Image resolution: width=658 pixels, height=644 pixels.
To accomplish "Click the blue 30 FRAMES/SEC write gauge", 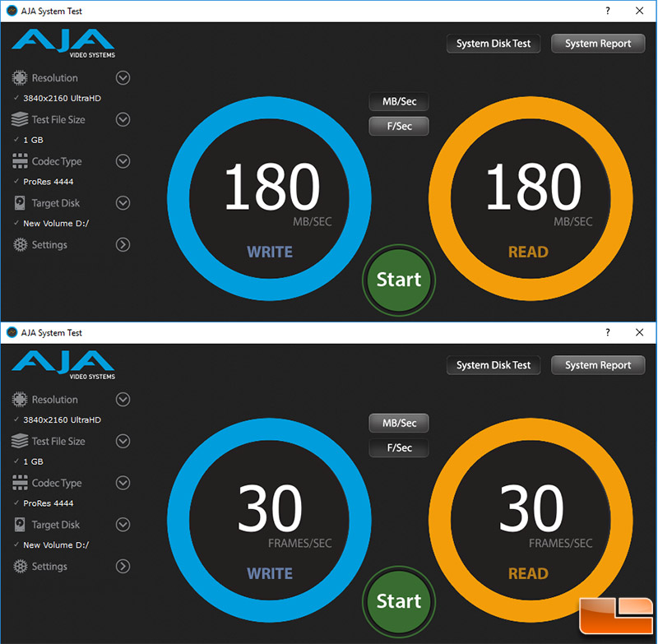I will pos(270,521).
